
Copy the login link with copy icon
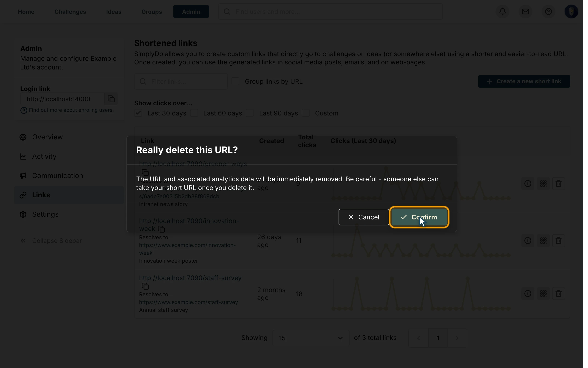tap(111, 99)
